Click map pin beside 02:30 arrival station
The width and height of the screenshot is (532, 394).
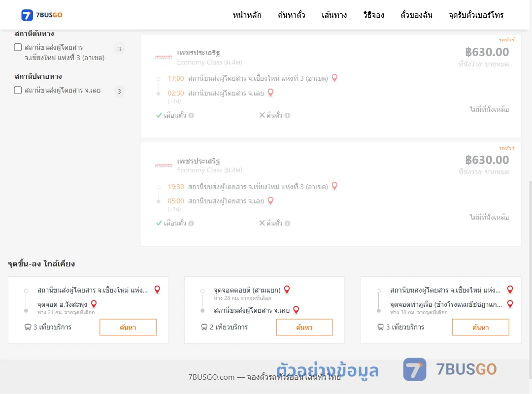[x=270, y=93]
